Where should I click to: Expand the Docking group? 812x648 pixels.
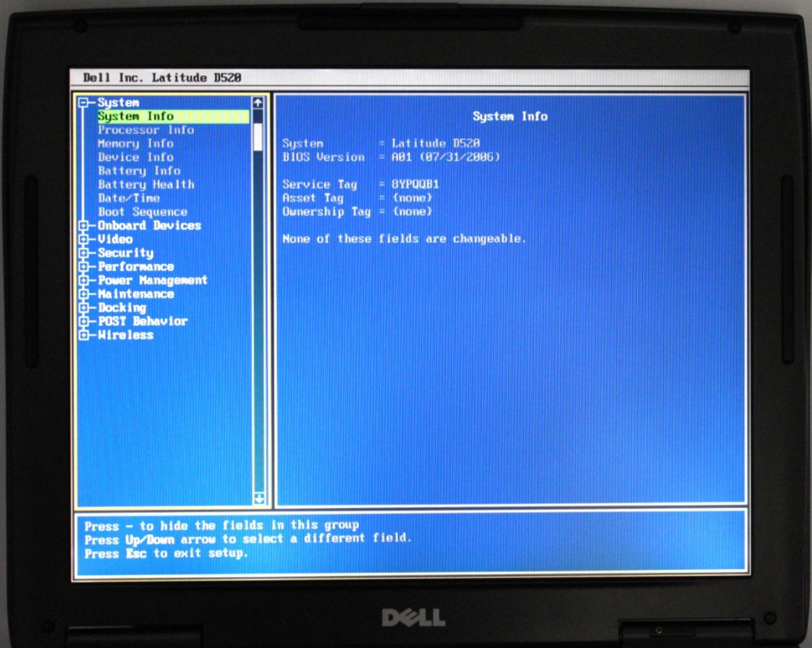point(84,308)
